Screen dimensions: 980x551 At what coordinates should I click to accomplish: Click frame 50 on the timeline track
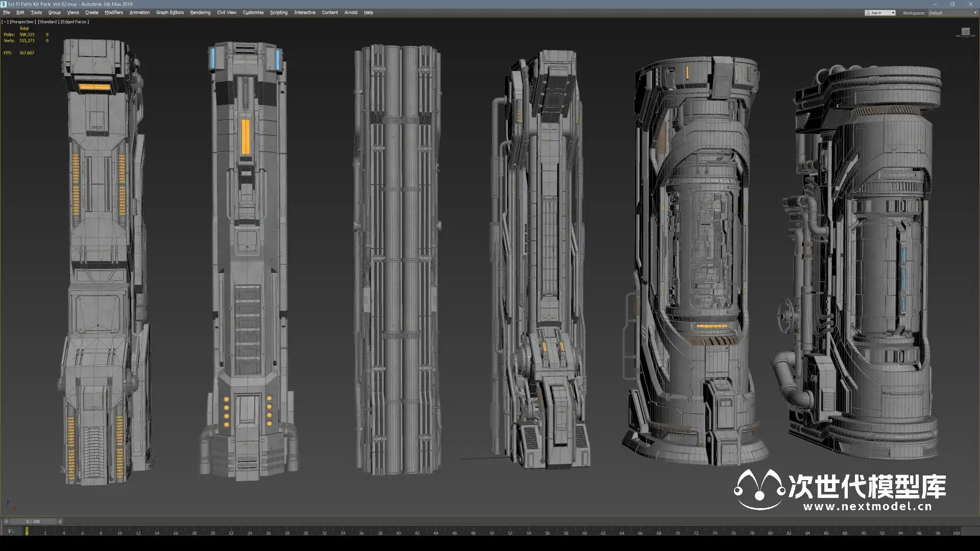coord(492,532)
